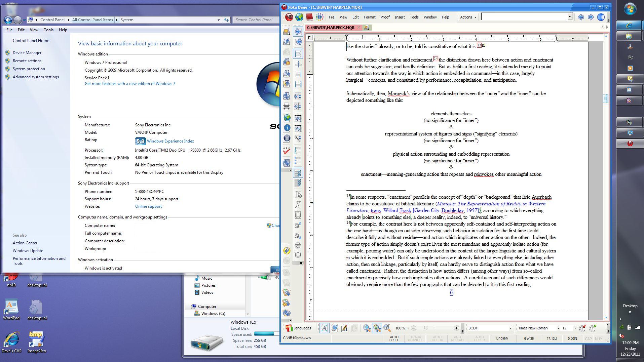644x362 pixels.
Task: Click the center alignment icon
Action: [x=298, y=64]
